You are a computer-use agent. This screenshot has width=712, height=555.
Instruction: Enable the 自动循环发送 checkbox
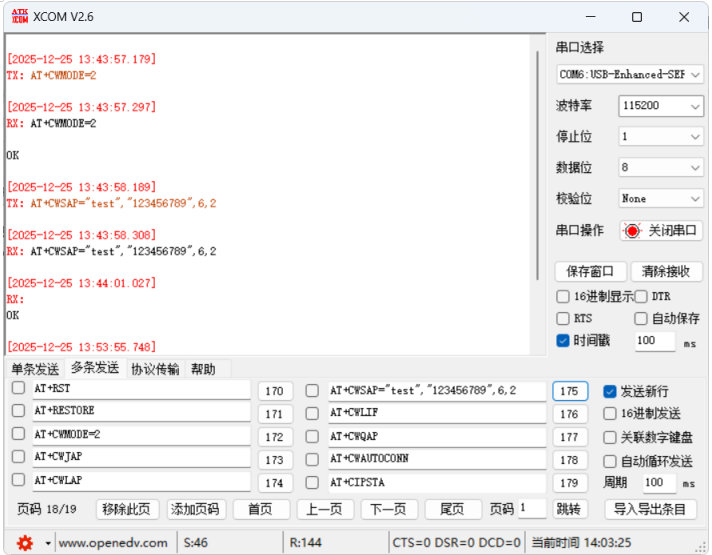pyautogui.click(x=609, y=461)
